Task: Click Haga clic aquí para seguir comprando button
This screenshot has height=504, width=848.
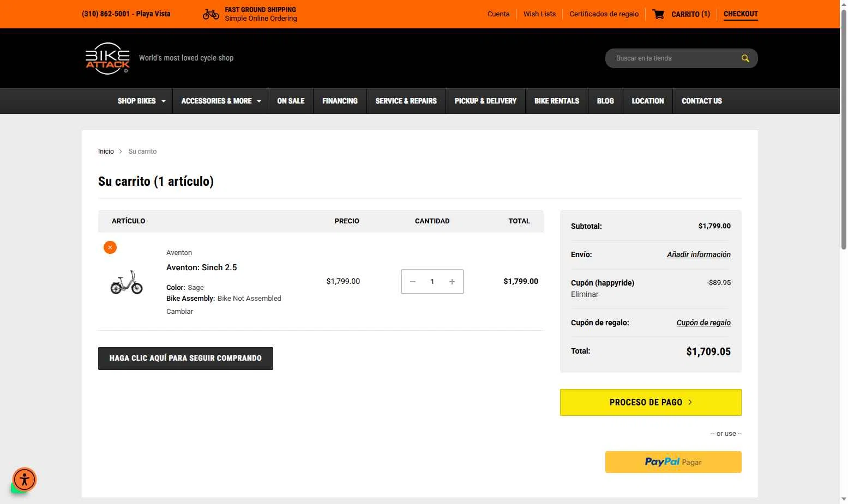Action: pos(185,359)
